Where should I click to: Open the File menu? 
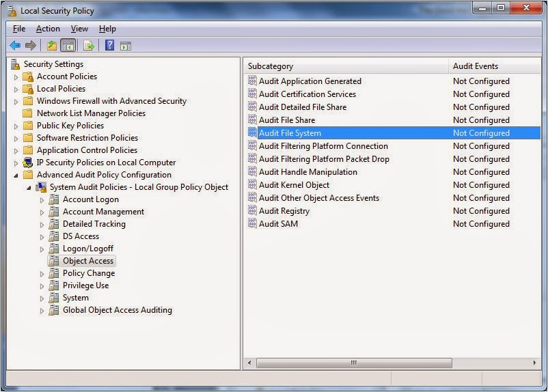19,29
